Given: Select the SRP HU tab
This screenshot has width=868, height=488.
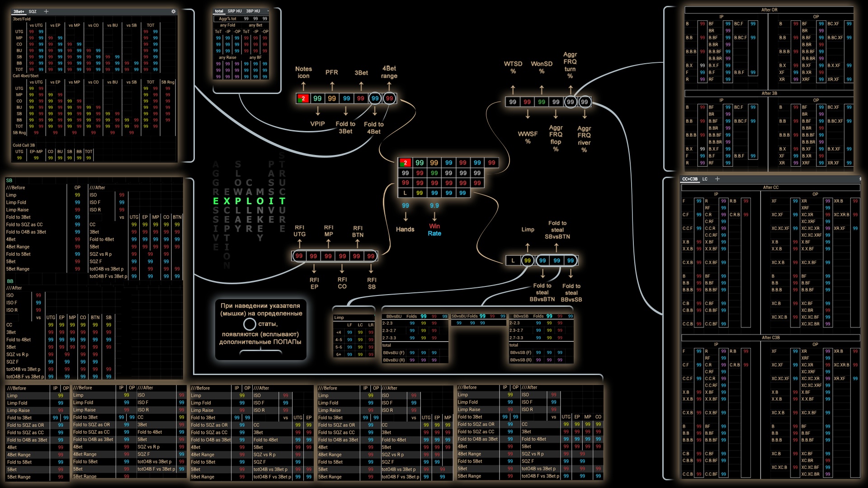Looking at the screenshot, I should coord(235,11).
